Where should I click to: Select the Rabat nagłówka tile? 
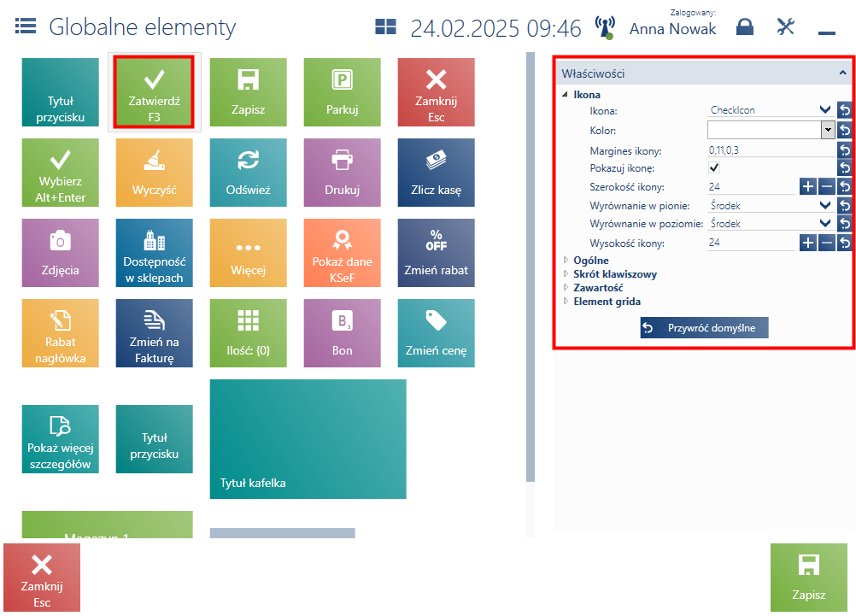(60, 333)
